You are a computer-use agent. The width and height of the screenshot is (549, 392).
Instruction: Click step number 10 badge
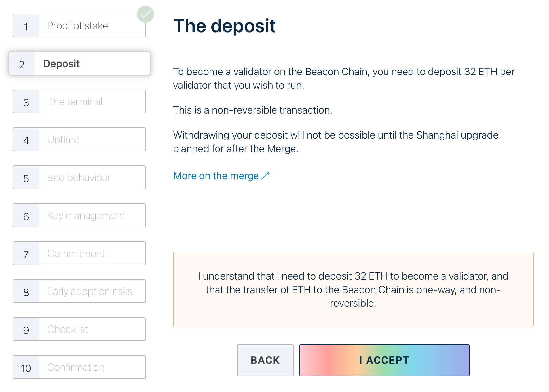(26, 368)
